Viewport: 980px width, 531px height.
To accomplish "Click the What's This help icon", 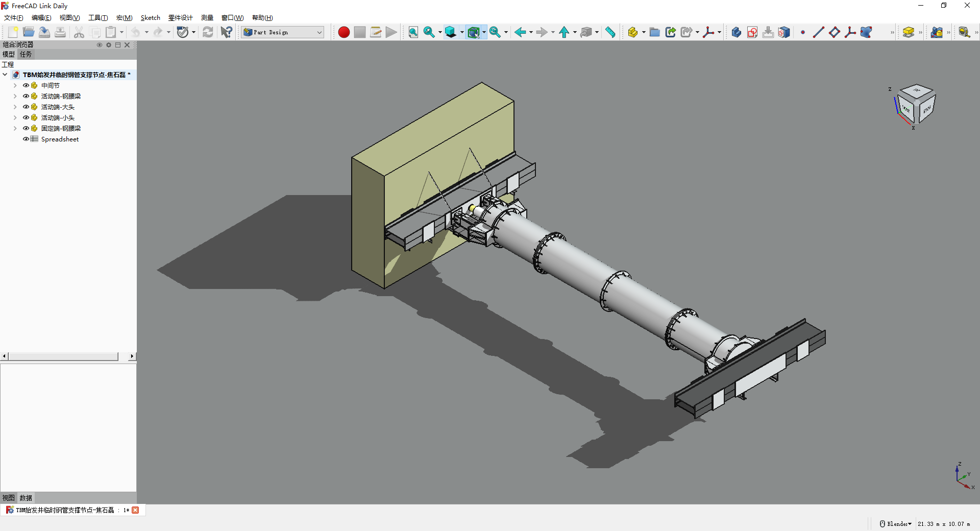I will [226, 32].
